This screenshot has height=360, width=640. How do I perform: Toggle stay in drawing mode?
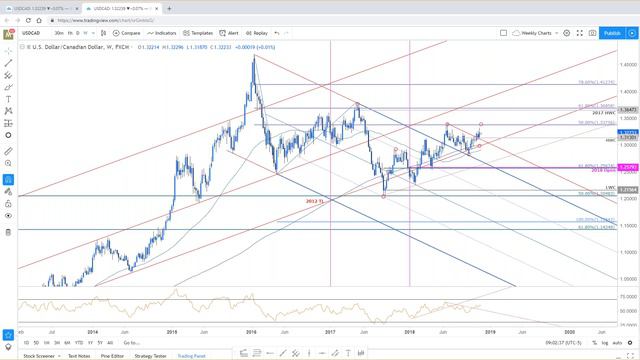[8, 191]
